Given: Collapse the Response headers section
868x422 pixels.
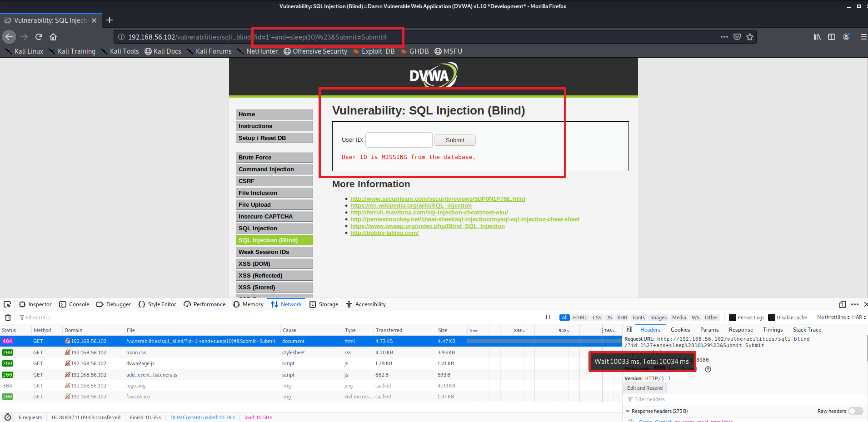Looking at the screenshot, I should 628,411.
